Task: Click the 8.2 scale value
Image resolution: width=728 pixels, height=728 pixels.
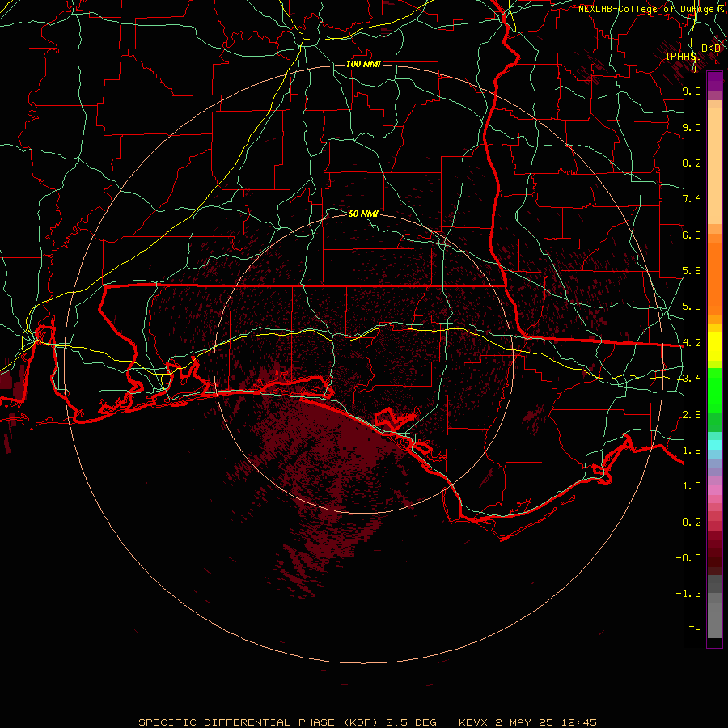Action: point(692,163)
